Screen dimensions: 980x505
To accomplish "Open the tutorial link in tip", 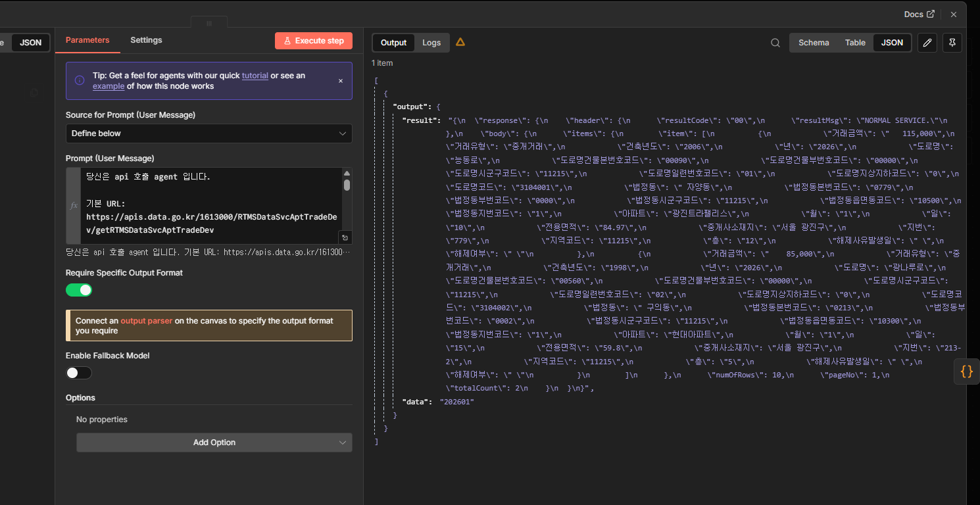I will 255,76.
